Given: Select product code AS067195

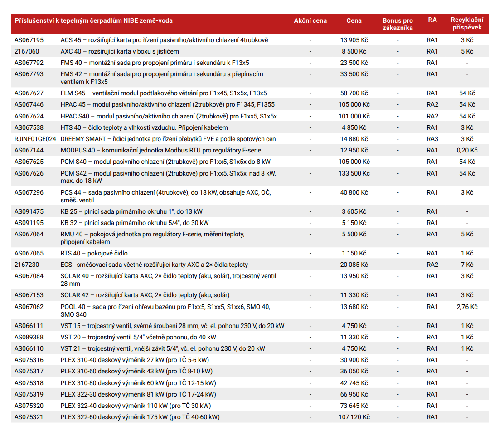Looking at the screenshot, I should (x=29, y=40).
